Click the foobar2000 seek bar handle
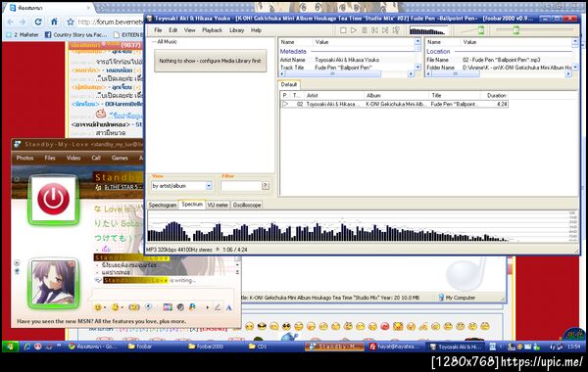 click(516, 30)
